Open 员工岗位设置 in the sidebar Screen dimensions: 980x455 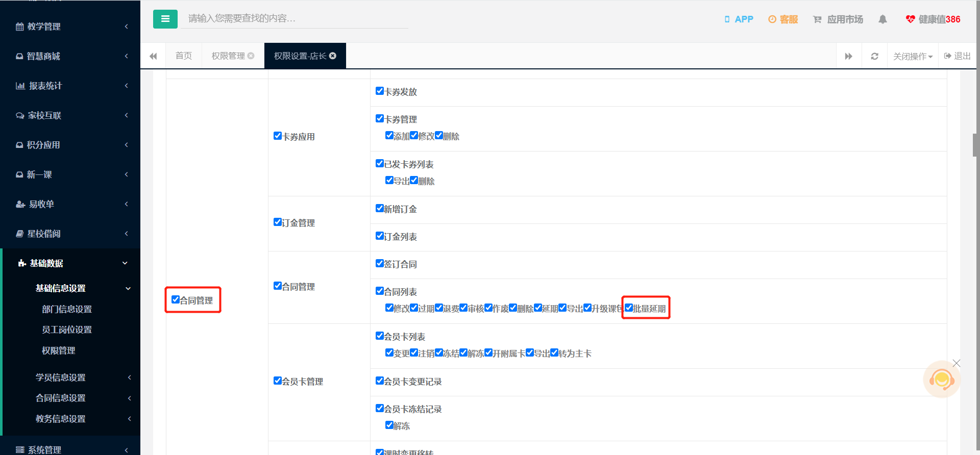(67, 330)
